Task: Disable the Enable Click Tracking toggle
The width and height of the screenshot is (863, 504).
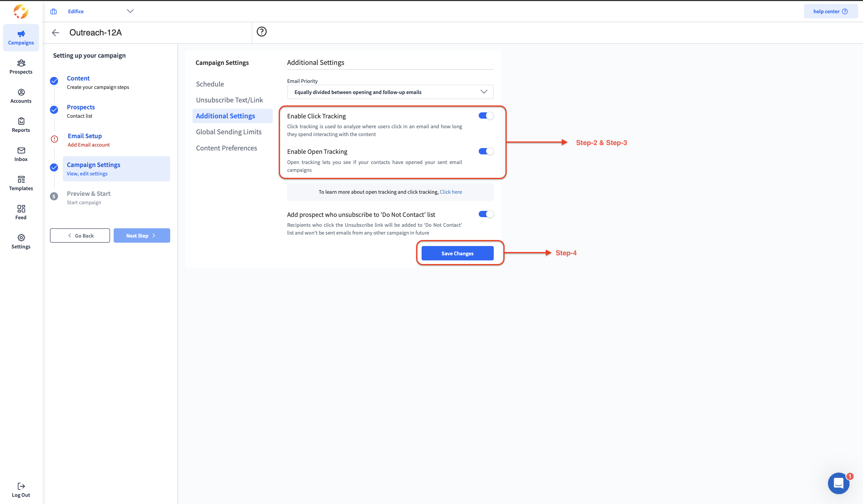Action: click(486, 116)
